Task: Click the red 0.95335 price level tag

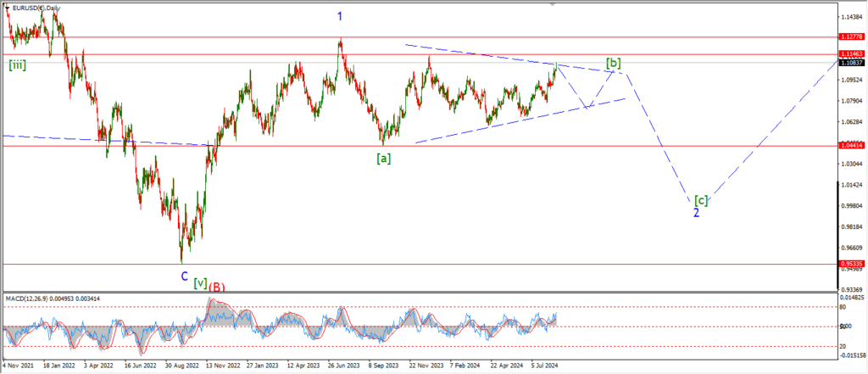Action: (850, 264)
